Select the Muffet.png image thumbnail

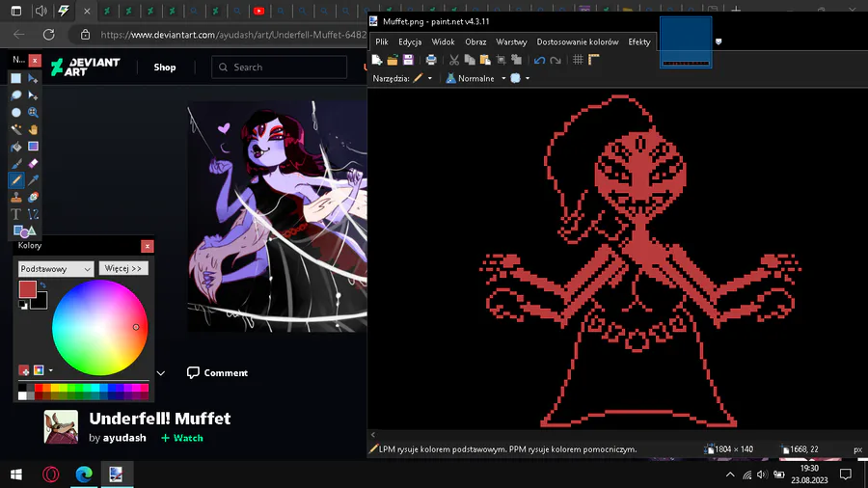pos(686,42)
